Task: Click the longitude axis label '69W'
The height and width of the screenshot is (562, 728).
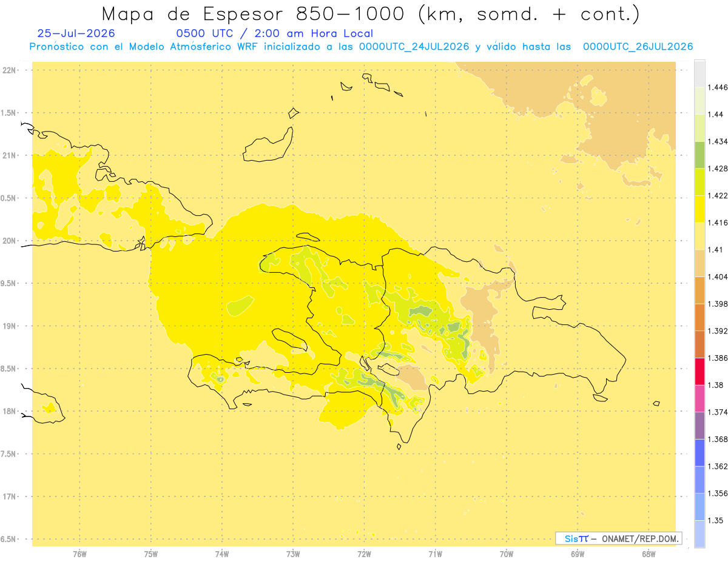Action: coord(578,555)
